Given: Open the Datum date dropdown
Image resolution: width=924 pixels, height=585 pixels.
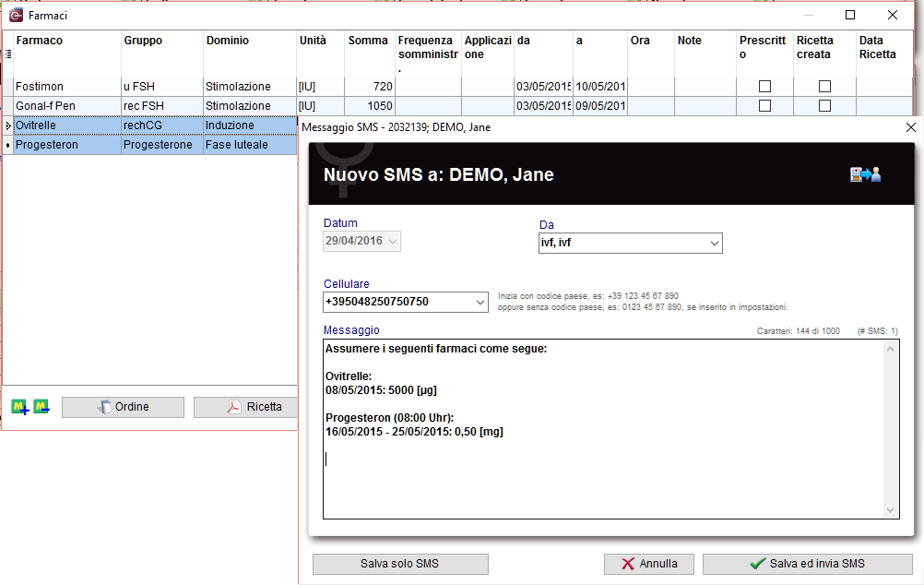Looking at the screenshot, I should 393,241.
